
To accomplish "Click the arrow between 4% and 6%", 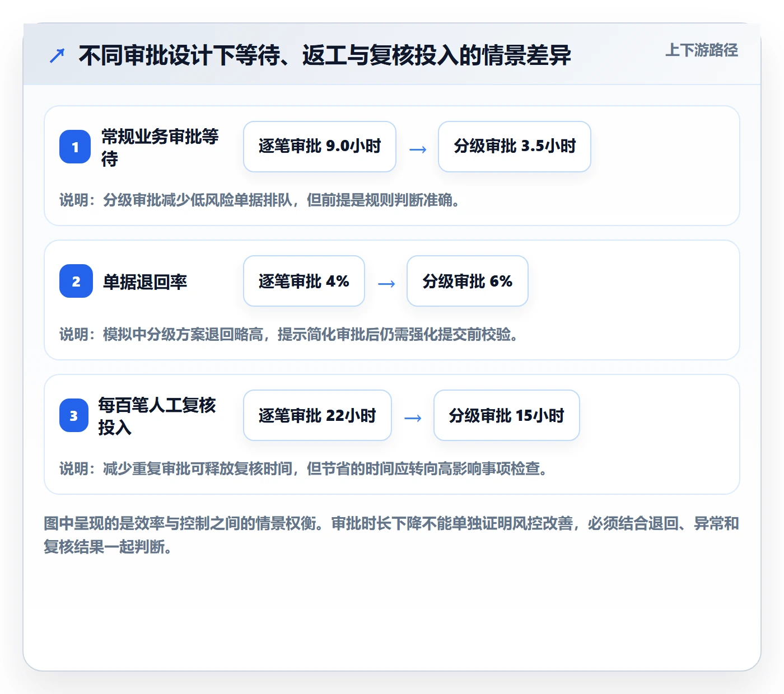I will pyautogui.click(x=386, y=284).
